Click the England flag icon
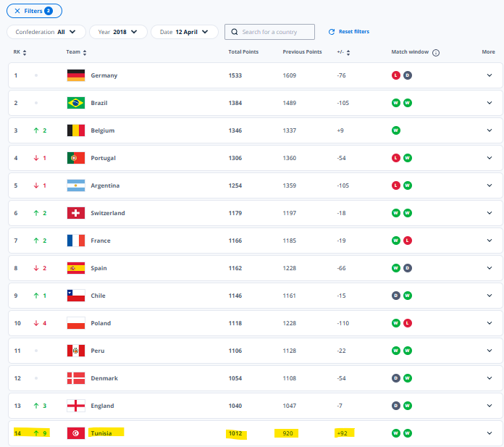Image resolution: width=504 pixels, height=447 pixels. (x=76, y=406)
